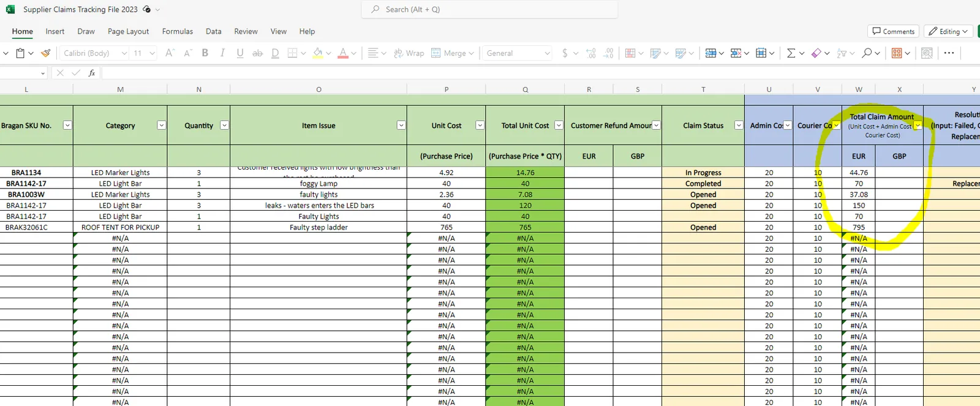Open the Data tab
This screenshot has width=980, height=406.
[214, 31]
